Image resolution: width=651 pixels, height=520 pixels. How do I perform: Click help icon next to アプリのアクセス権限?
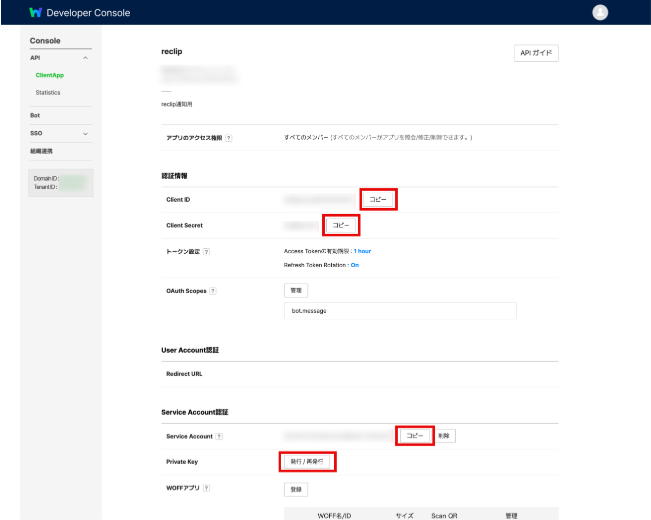229,138
